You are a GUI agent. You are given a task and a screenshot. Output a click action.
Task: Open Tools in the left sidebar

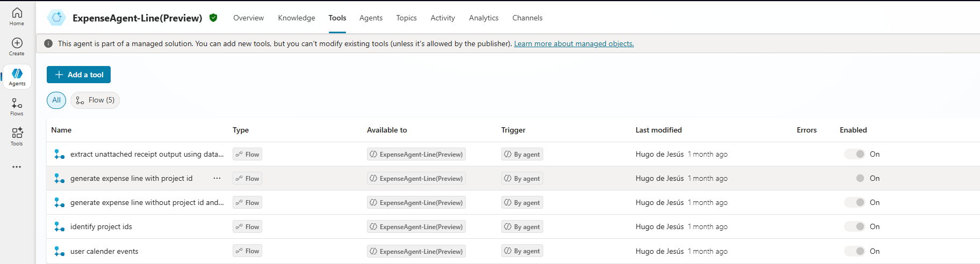click(17, 136)
